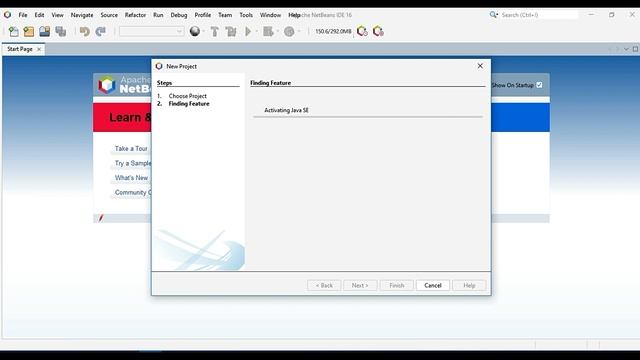
Task: Click the Run Project play icon
Action: click(x=248, y=31)
